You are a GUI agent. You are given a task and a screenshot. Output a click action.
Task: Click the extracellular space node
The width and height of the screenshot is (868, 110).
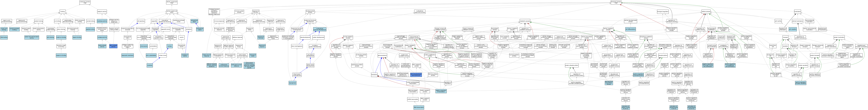pos(200,29)
